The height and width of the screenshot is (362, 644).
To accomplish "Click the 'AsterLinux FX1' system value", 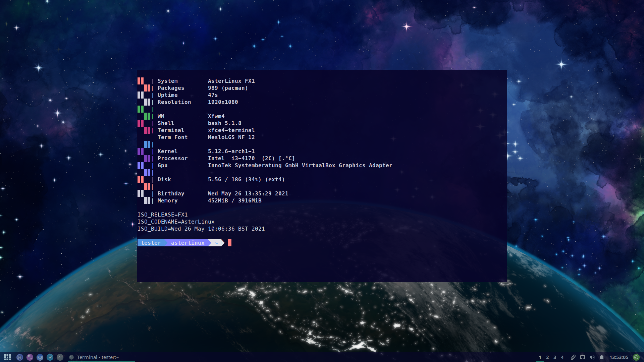I will [x=231, y=81].
